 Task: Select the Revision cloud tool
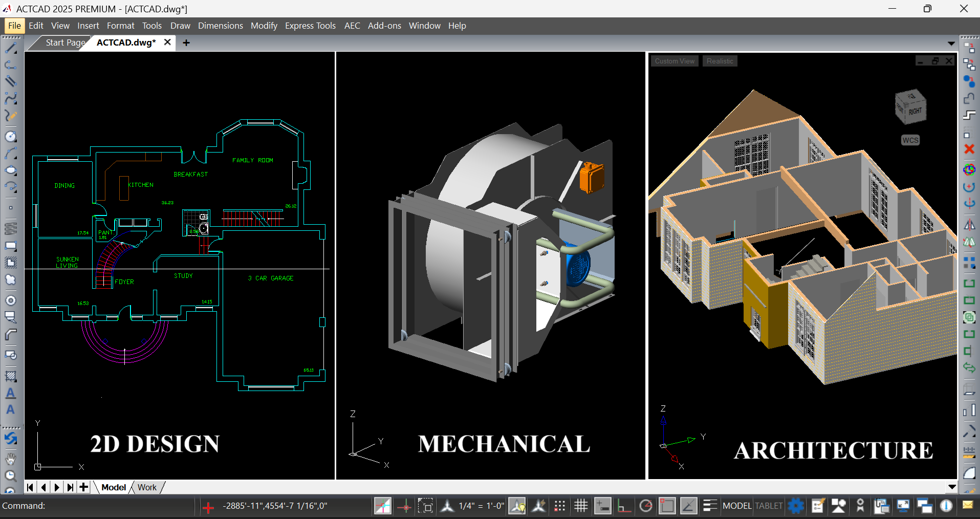pos(11,280)
